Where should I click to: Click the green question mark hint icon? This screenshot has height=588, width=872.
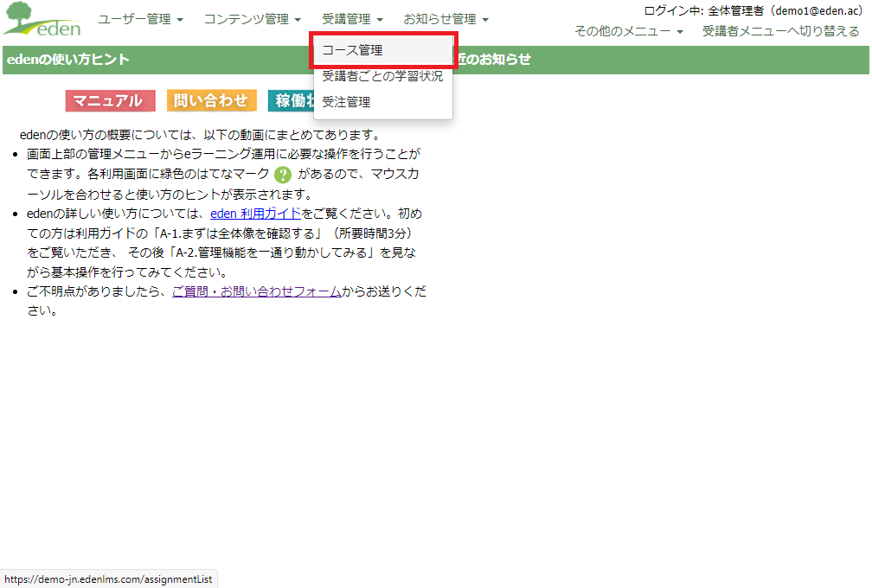tap(283, 175)
